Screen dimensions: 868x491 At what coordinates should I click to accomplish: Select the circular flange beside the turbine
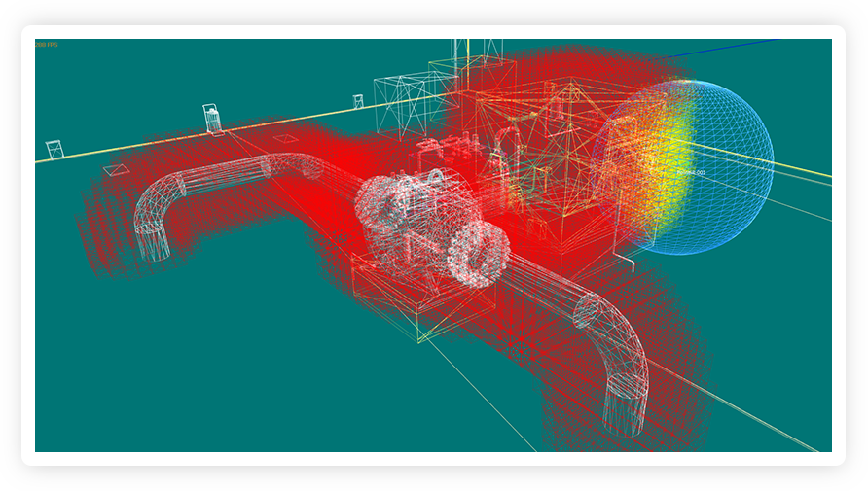477,255
